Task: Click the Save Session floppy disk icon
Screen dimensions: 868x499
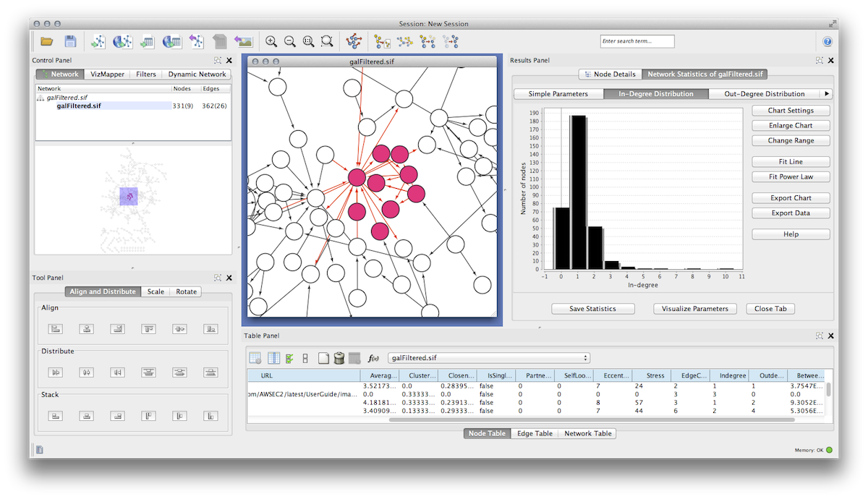Action: point(70,42)
